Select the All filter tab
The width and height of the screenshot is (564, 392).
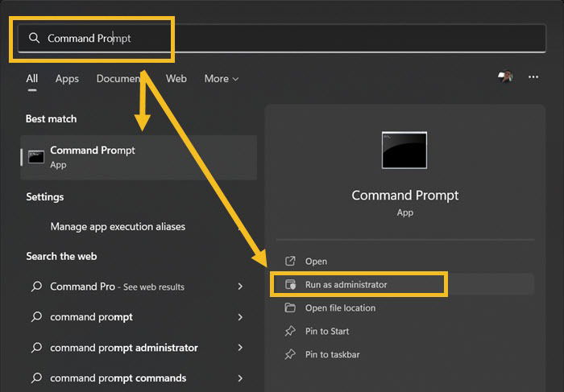click(32, 79)
